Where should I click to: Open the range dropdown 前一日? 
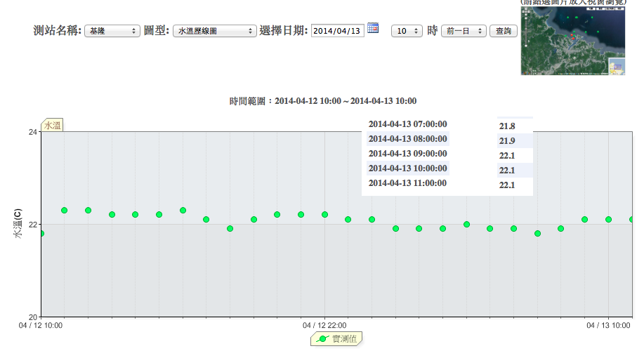[x=464, y=31]
